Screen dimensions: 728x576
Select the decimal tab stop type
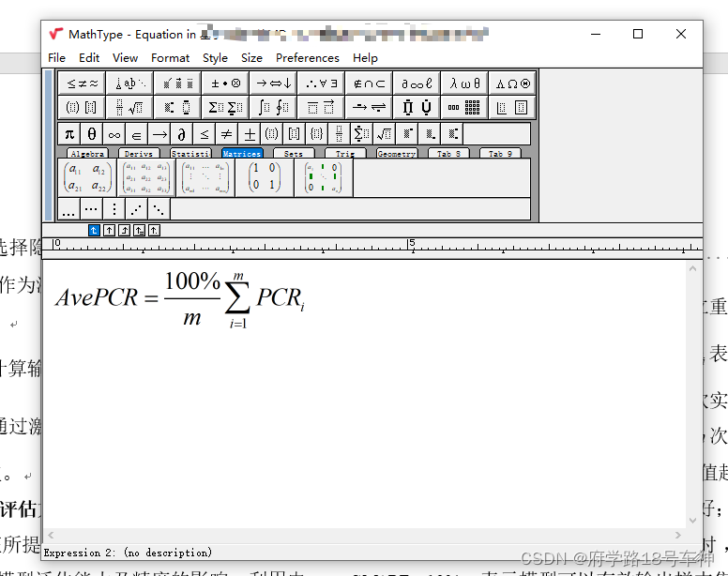[154, 230]
